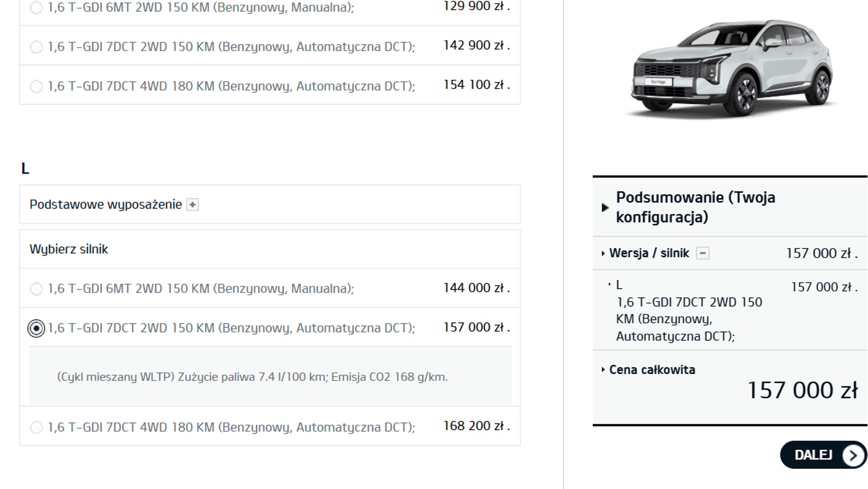Click the Kia Sportage car image
Image resolution: width=868 pixels, height=489 pixels.
pos(732,68)
